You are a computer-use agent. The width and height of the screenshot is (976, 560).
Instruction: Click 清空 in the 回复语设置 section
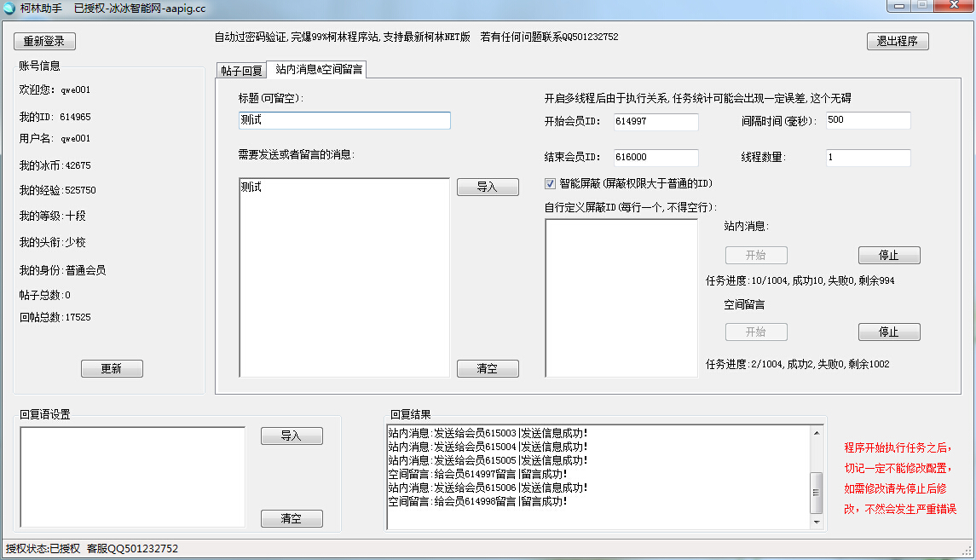pos(292,518)
